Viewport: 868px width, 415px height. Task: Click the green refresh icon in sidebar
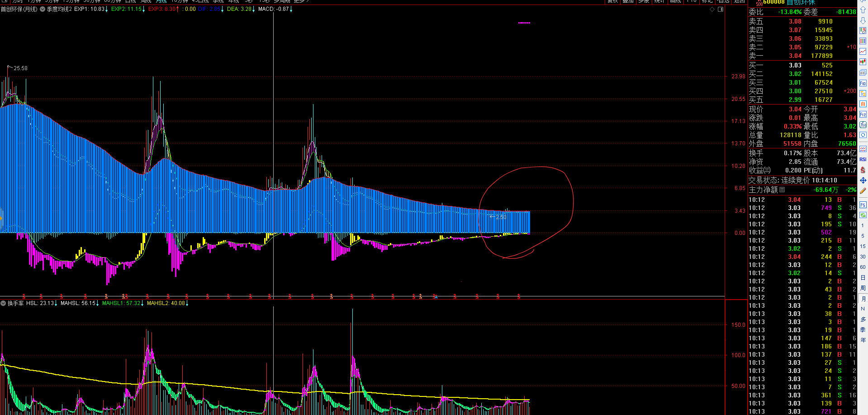(x=863, y=215)
